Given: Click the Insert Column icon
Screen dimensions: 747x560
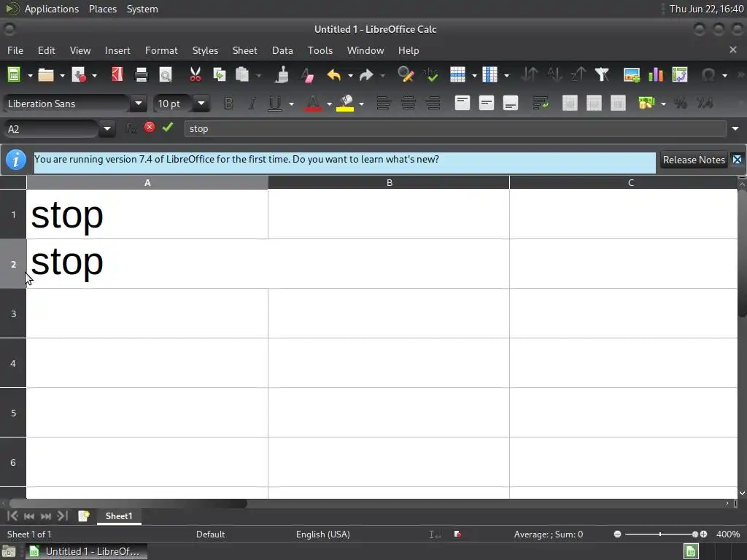Looking at the screenshot, I should point(489,75).
